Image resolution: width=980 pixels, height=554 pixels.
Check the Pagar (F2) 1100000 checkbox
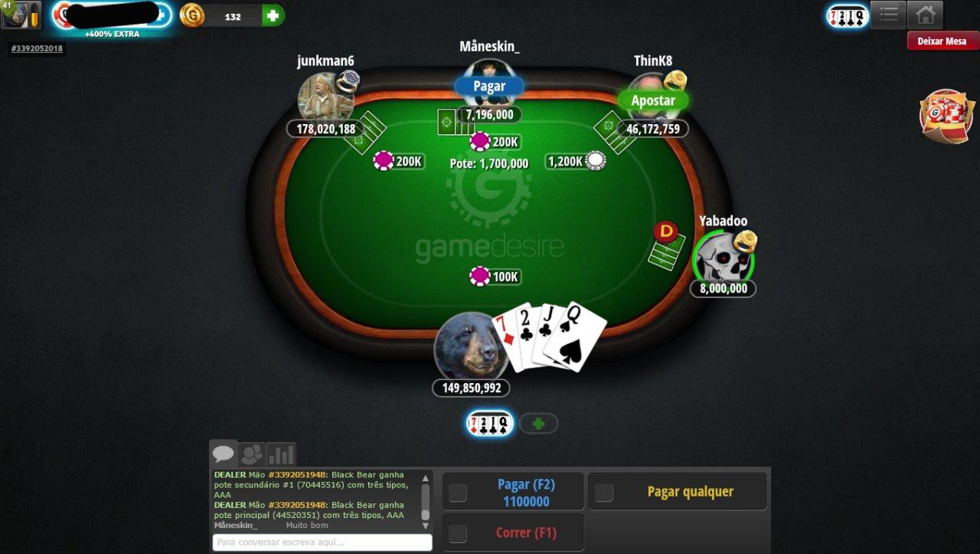click(x=458, y=493)
